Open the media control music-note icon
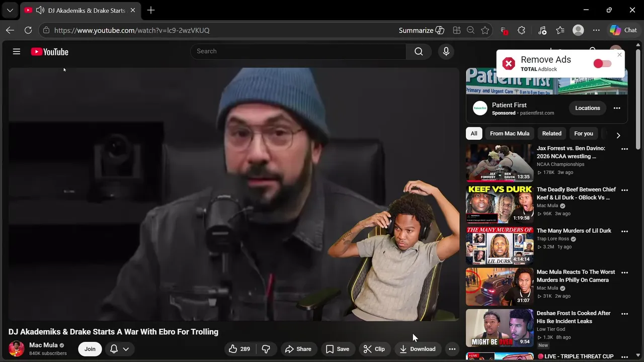This screenshot has height=362, width=644. (x=542, y=30)
